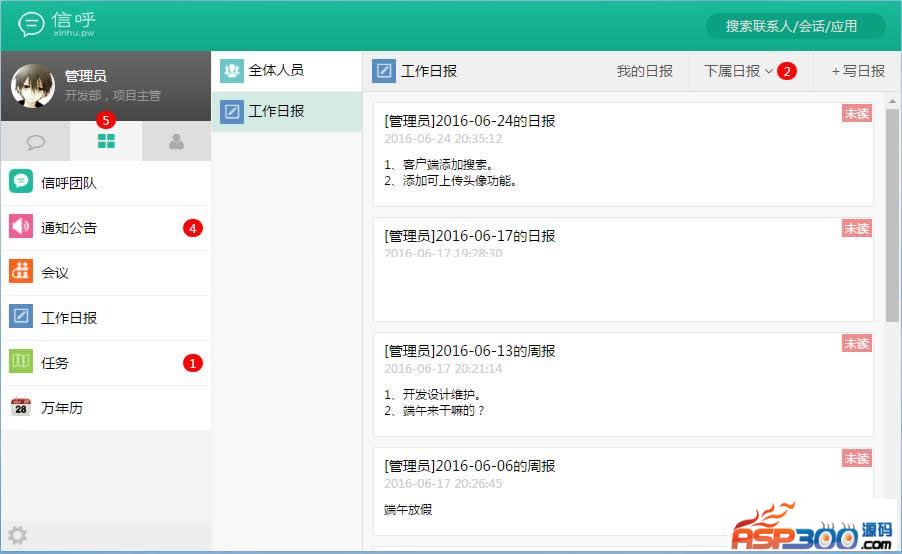Click the 写日报 button
The image size is (902, 554).
coord(858,71)
